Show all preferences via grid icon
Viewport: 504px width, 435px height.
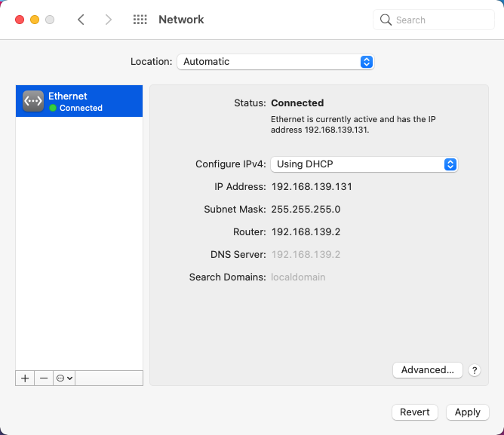[140, 20]
